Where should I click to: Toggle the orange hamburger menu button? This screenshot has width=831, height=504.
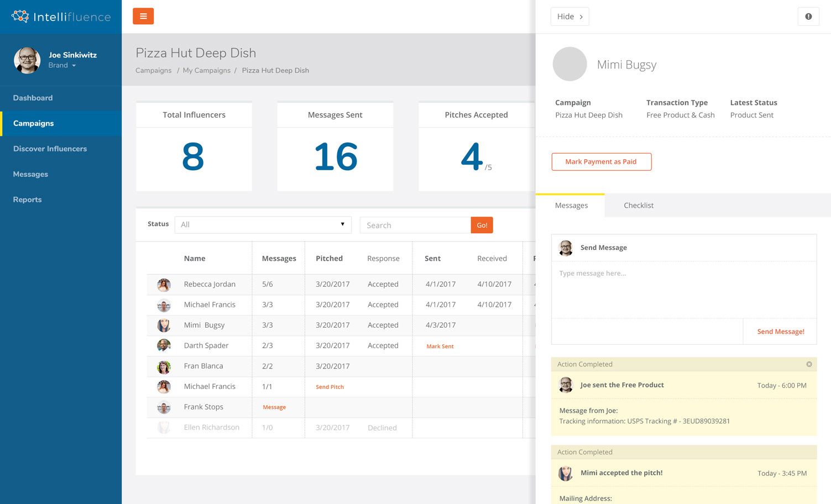pyautogui.click(x=143, y=16)
